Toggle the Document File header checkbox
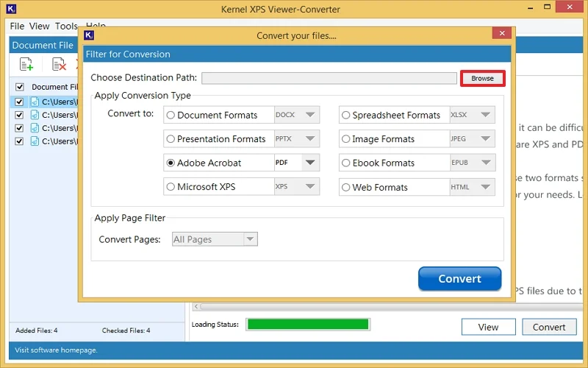 point(20,87)
